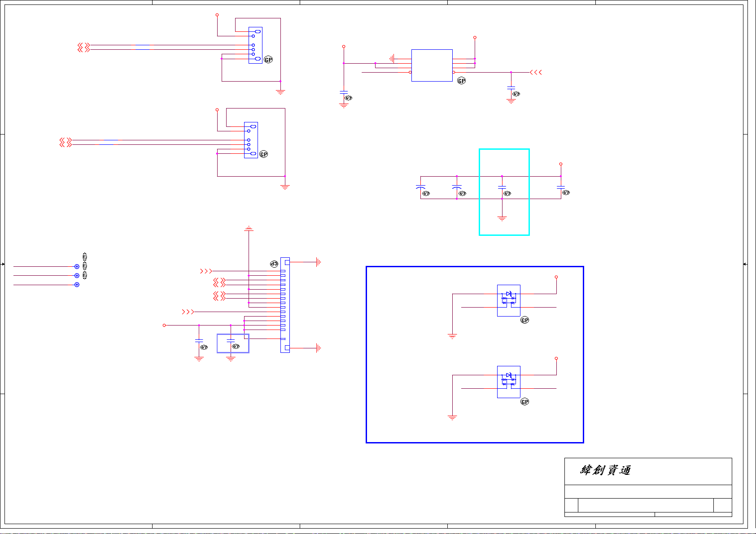Click the GP badge beside the second connector

point(264,154)
